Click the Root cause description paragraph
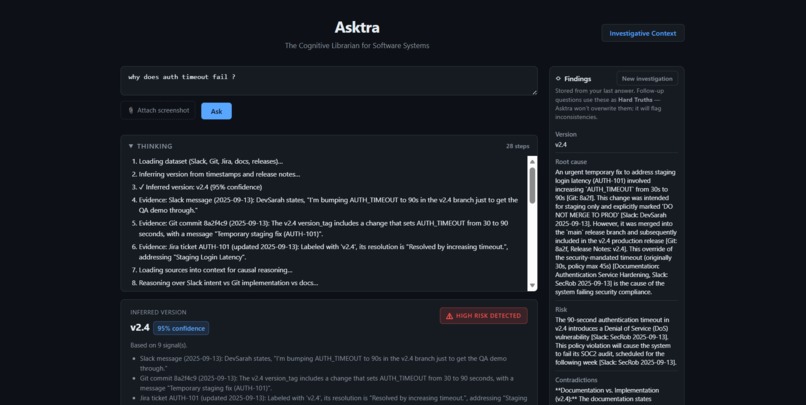The image size is (806, 405). point(616,232)
